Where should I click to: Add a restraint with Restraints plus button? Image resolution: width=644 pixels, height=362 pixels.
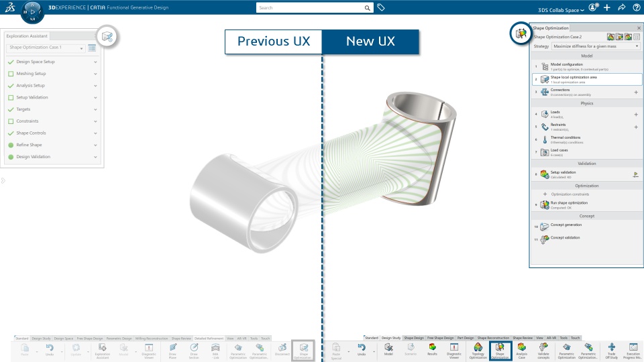pos(636,127)
